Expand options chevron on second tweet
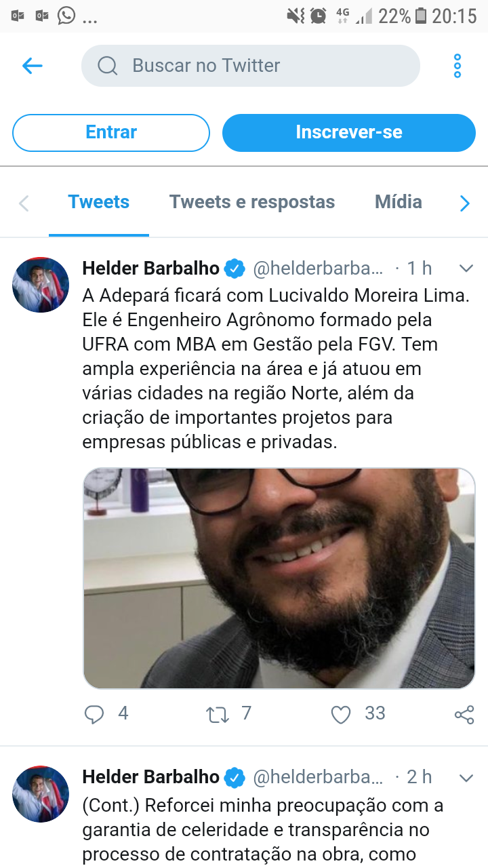 466,777
